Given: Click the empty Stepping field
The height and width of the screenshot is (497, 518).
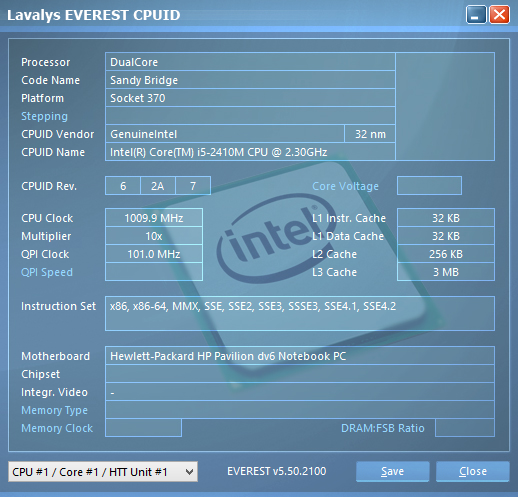Looking at the screenshot, I should [250, 116].
